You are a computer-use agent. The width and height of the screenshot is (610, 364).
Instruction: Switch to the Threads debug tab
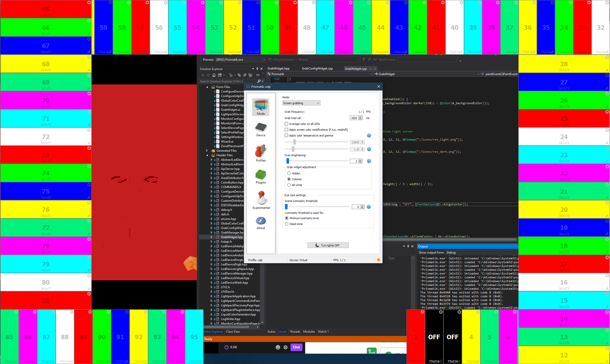295,332
